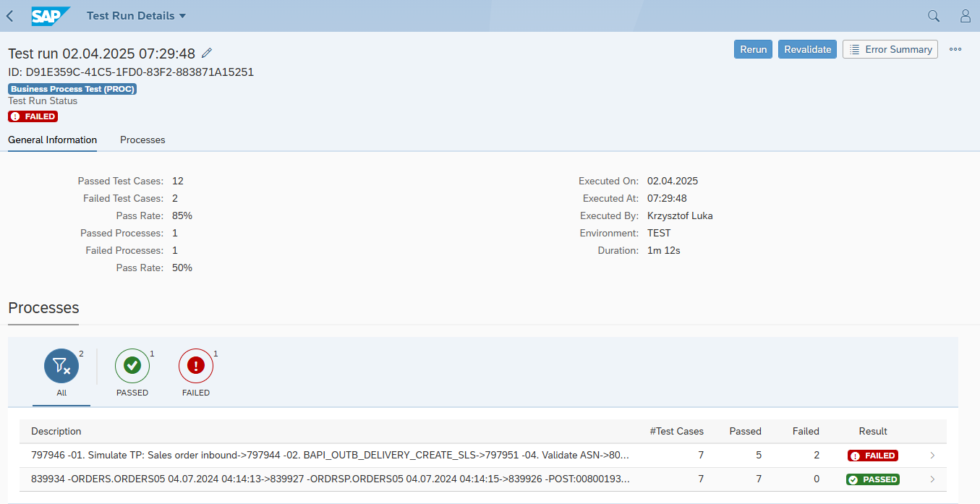The image size is (980, 504).
Task: Select the All processes filter
Action: tap(61, 366)
